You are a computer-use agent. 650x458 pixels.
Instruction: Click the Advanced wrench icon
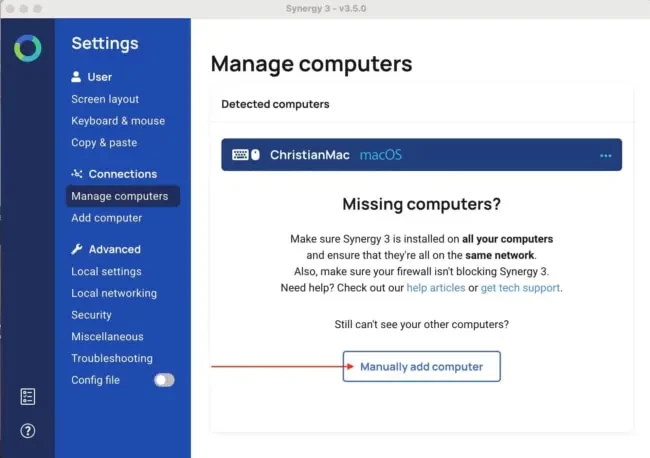point(77,249)
